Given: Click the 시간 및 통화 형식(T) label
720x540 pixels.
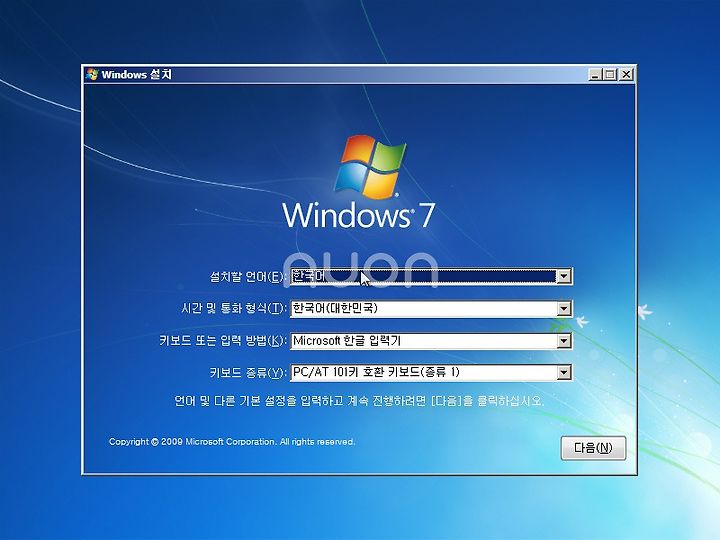Looking at the screenshot, I should pos(234,309).
